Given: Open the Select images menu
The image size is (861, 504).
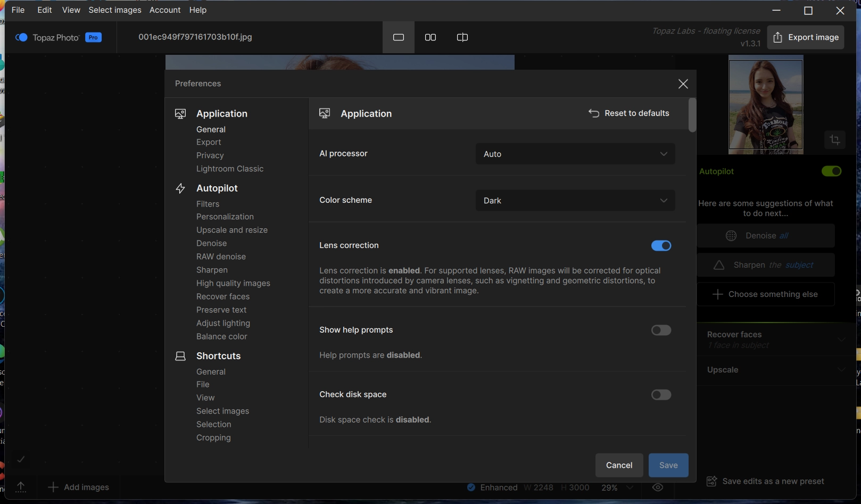Looking at the screenshot, I should point(115,10).
